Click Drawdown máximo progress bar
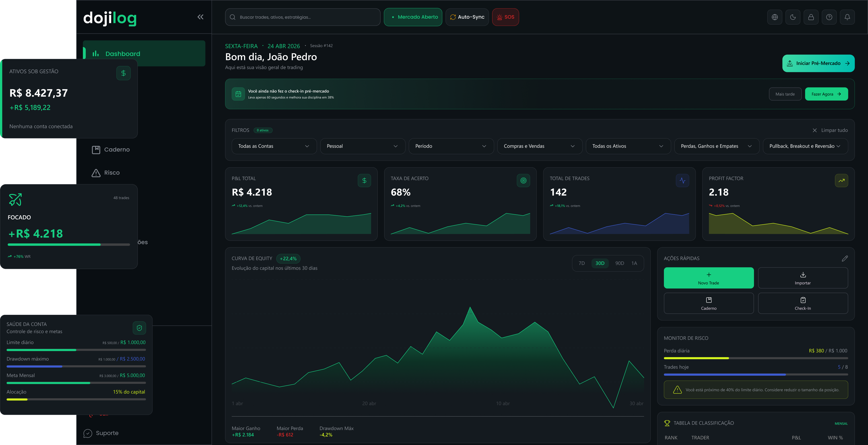Image resolution: width=868 pixels, height=445 pixels. (x=76, y=366)
